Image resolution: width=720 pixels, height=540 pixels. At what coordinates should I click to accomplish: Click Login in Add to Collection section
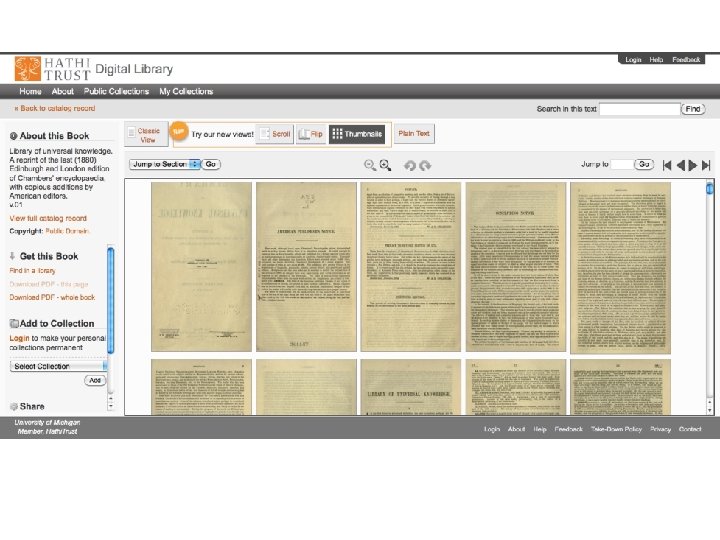[19, 338]
